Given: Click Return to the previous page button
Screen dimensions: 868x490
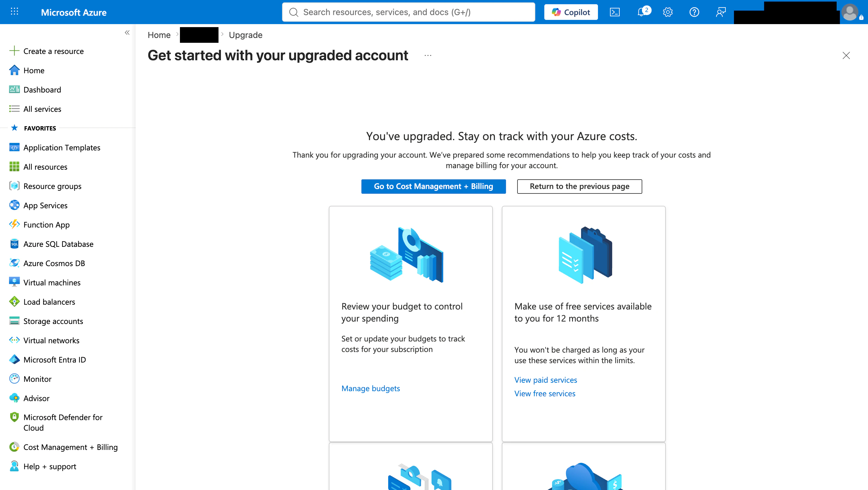Looking at the screenshot, I should coord(580,186).
